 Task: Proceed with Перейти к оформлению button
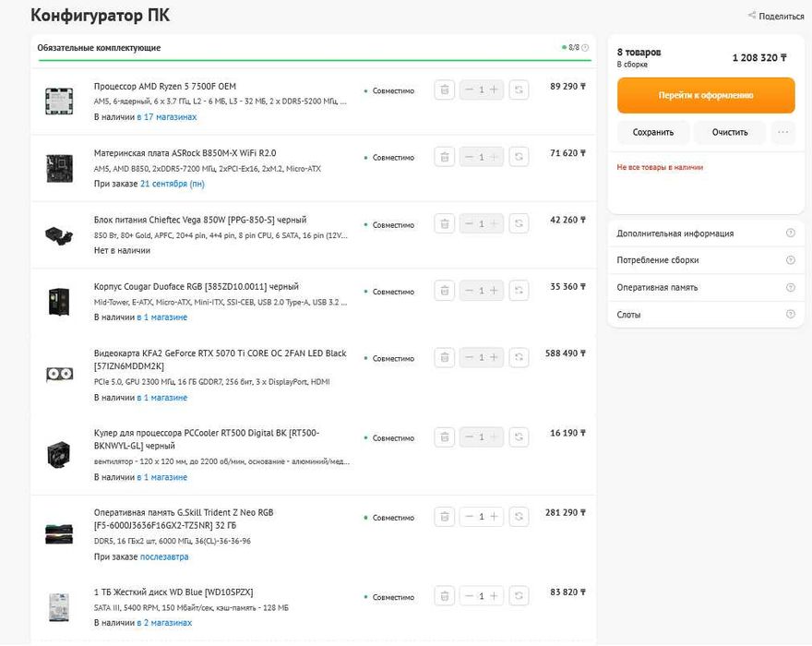(x=706, y=95)
